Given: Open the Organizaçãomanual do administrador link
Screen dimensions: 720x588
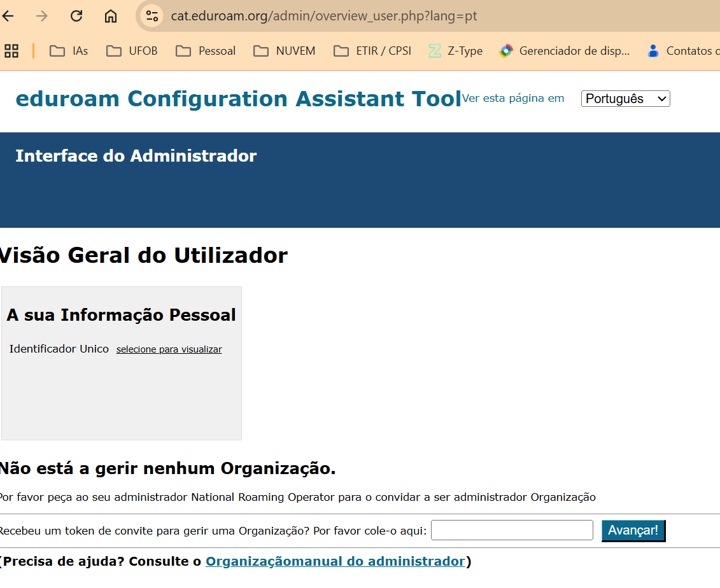Looking at the screenshot, I should click(x=335, y=561).
